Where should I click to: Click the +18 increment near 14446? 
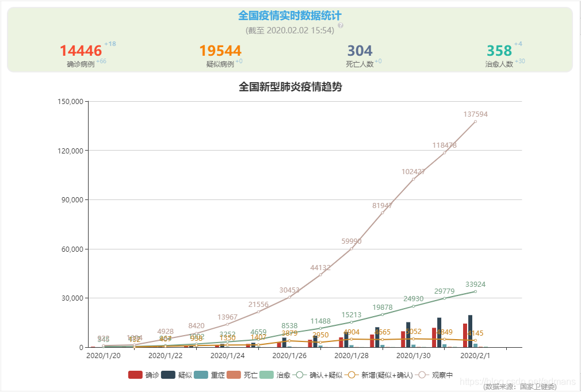[x=110, y=44]
